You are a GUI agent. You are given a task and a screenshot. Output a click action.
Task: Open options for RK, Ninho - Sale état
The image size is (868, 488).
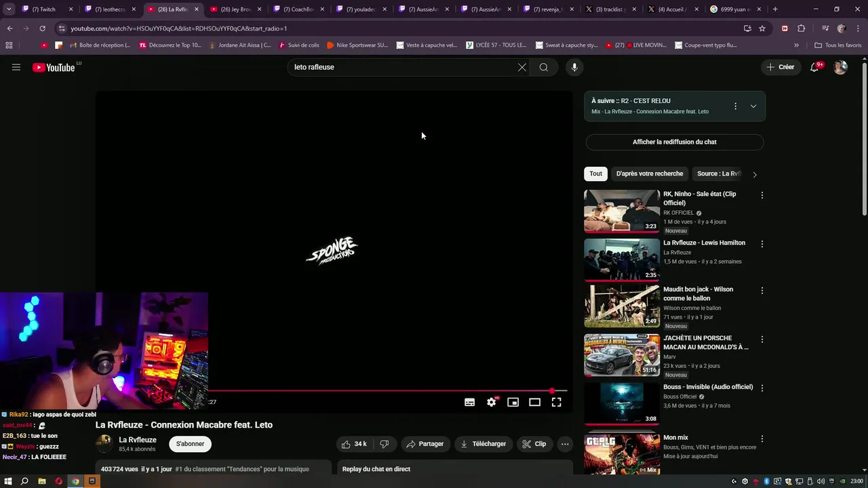(x=762, y=195)
